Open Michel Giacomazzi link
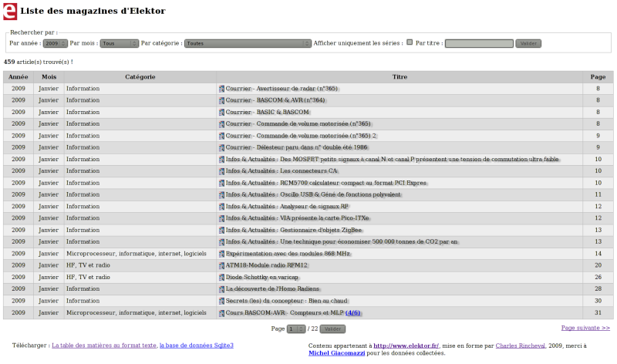 [337, 353]
